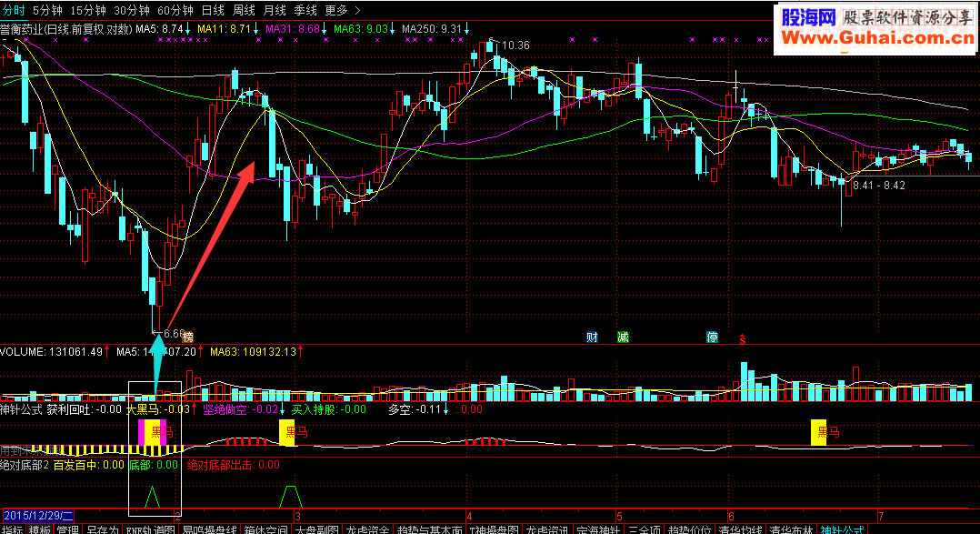Select the 日线 daily chart
980x534 pixels.
coord(213,11)
